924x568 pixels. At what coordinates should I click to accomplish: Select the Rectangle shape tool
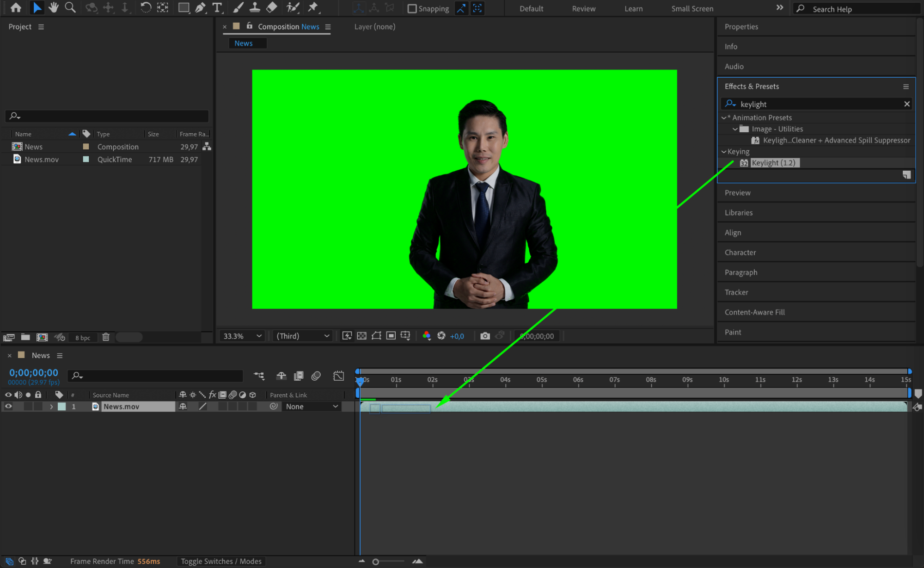183,7
